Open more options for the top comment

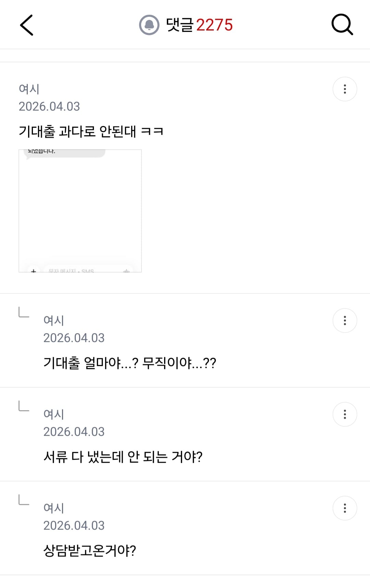pyautogui.click(x=345, y=89)
